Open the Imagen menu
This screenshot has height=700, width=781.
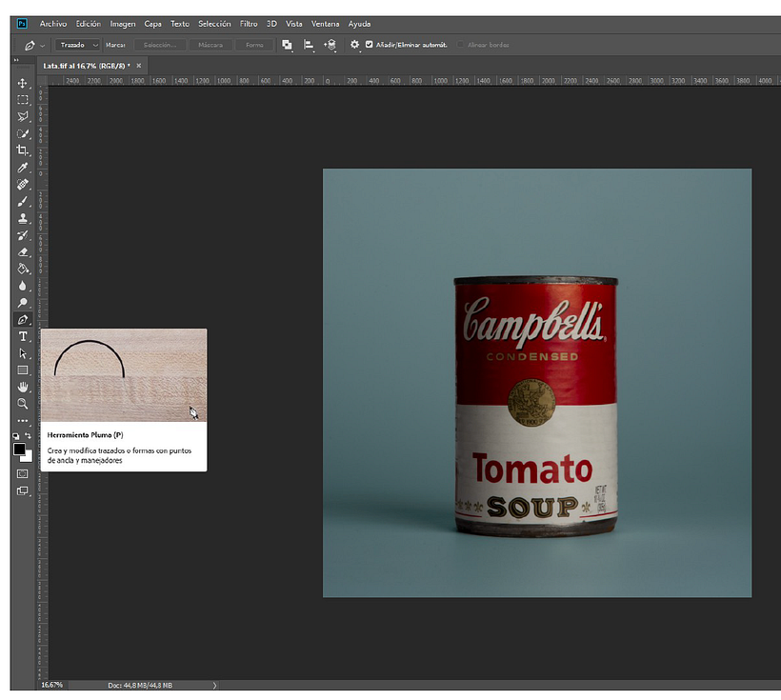[123, 24]
